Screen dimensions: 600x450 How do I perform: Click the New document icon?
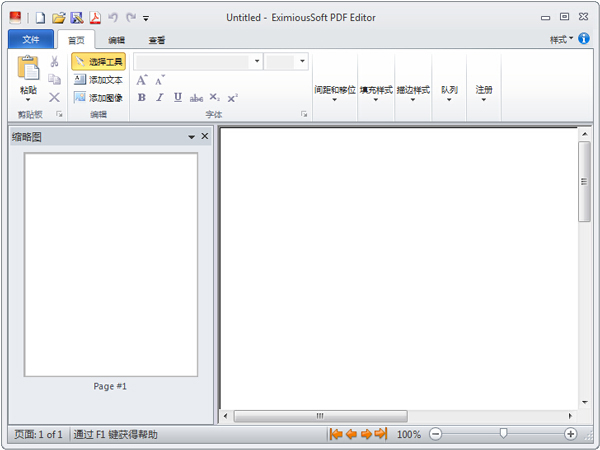[x=41, y=18]
